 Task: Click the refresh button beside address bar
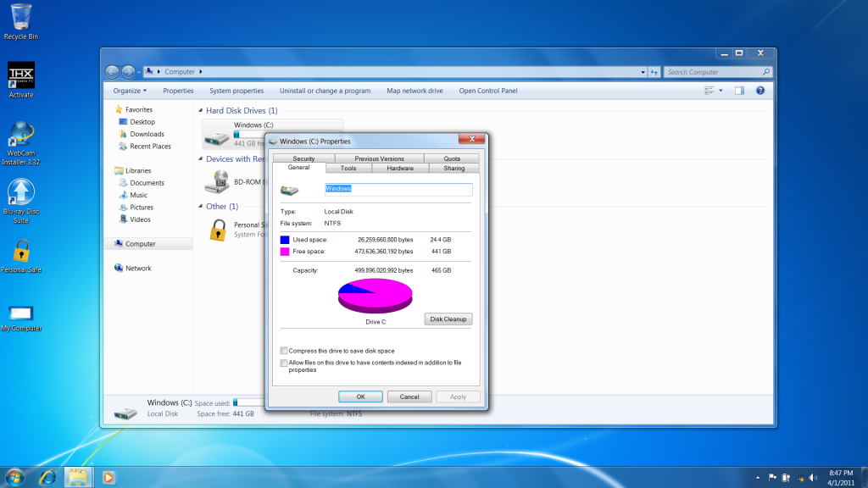(x=654, y=72)
